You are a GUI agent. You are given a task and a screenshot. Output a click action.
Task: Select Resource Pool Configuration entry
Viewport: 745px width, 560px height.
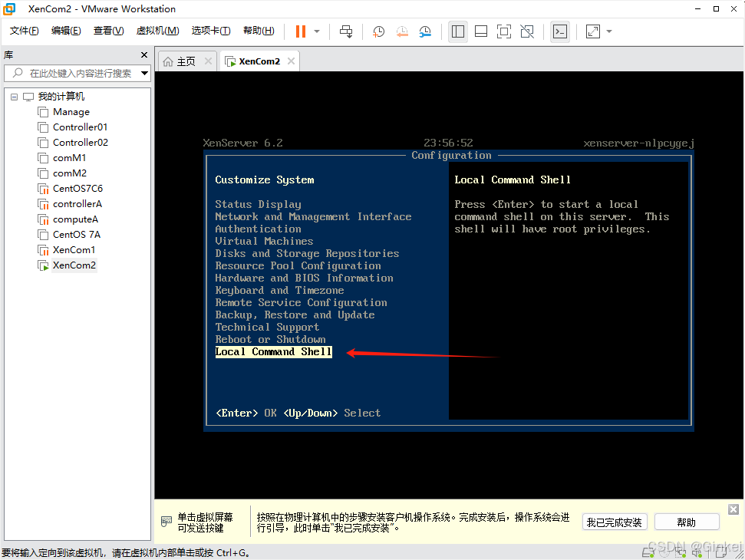tap(298, 266)
